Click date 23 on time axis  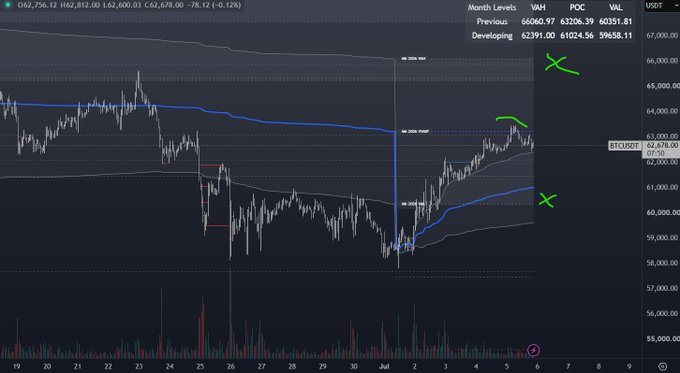[x=139, y=366]
